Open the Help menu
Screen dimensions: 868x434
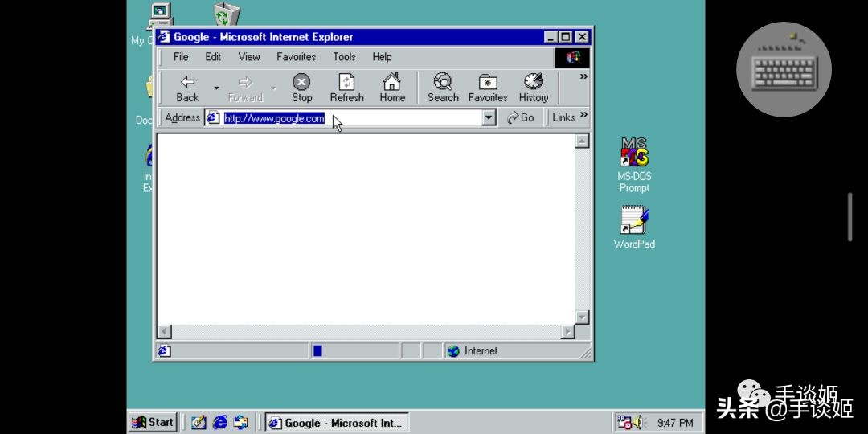point(382,57)
